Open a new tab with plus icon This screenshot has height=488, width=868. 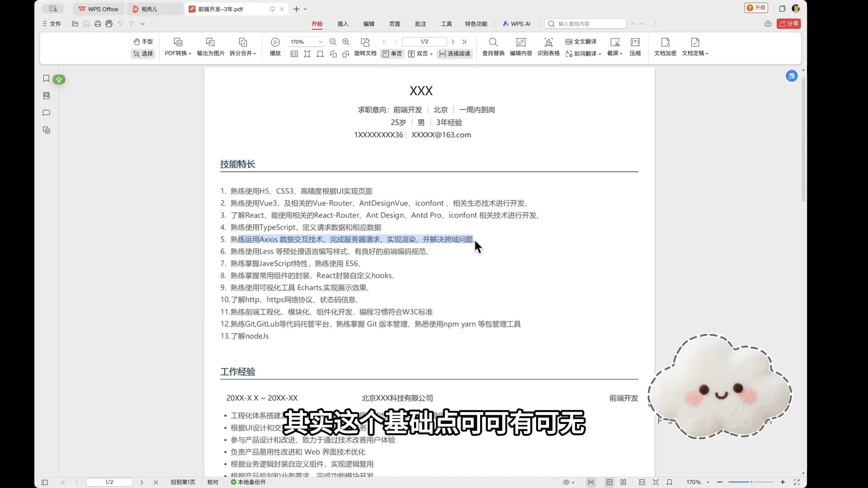click(297, 9)
